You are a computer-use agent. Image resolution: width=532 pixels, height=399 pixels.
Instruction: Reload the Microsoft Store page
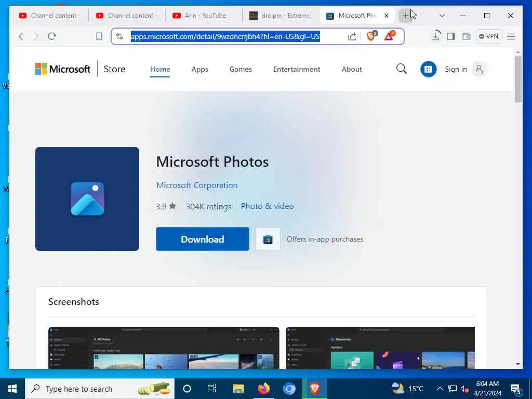coord(51,36)
